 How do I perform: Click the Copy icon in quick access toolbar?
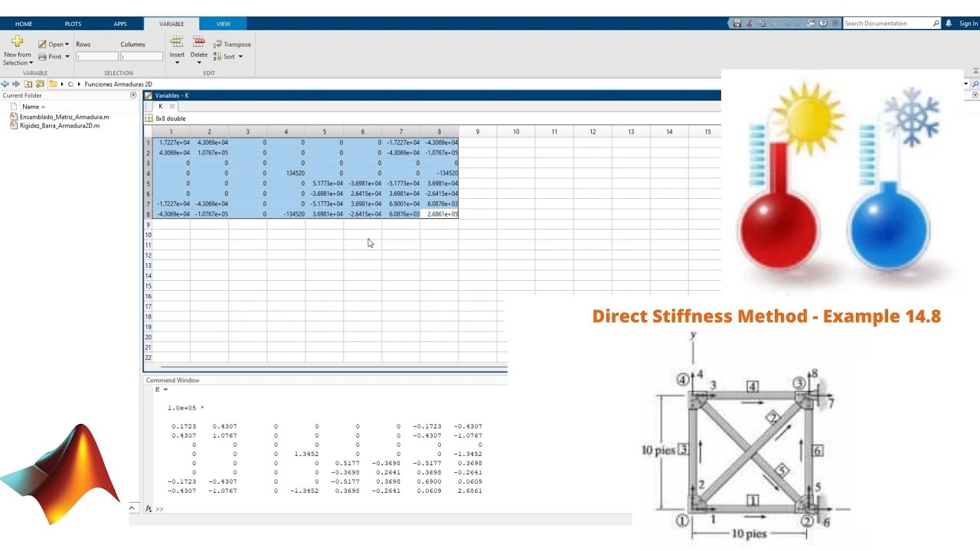[761, 24]
